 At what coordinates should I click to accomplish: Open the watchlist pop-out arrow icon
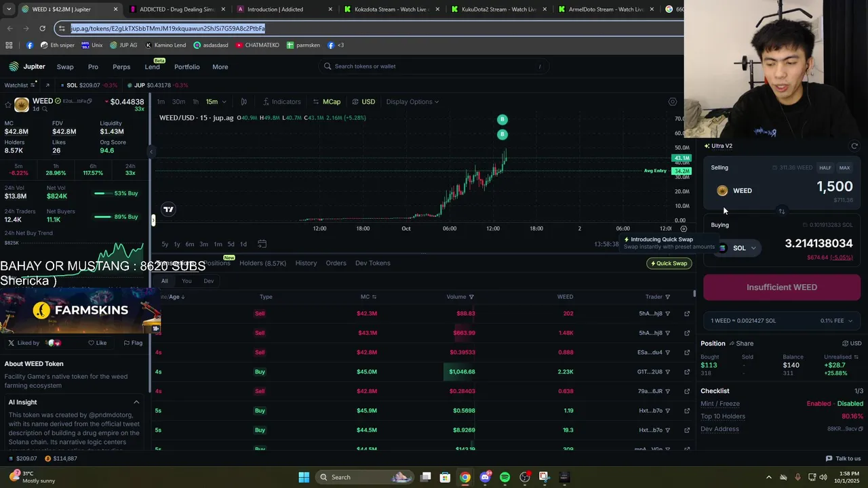47,85
